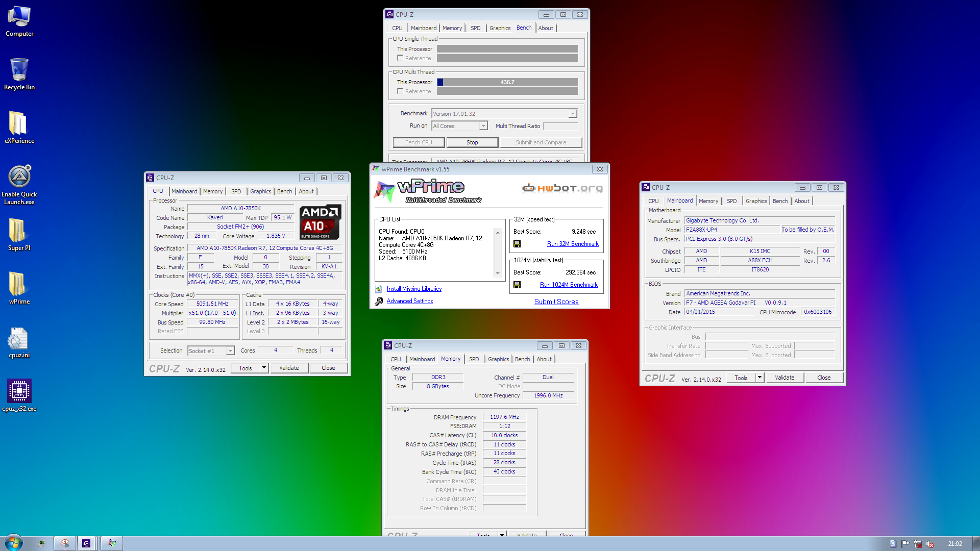Image resolution: width=980 pixels, height=551 pixels.
Task: Expand the Tools arrow in Mainboard window
Action: (x=759, y=378)
